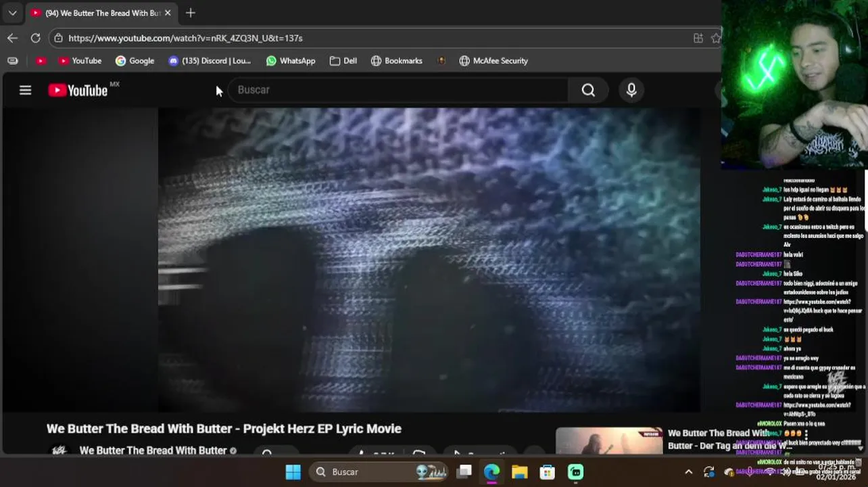Go back with the browser back arrow
The width and height of the screenshot is (868, 487).
click(12, 38)
